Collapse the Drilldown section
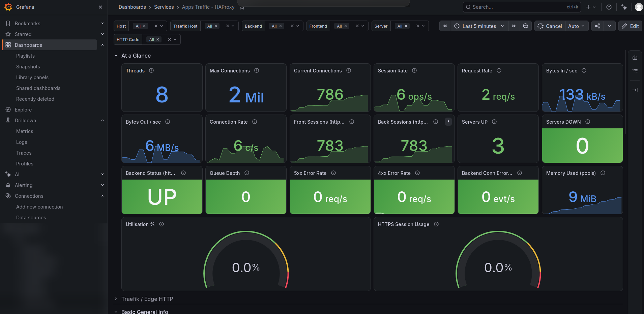This screenshot has height=314, width=644. pos(103,120)
